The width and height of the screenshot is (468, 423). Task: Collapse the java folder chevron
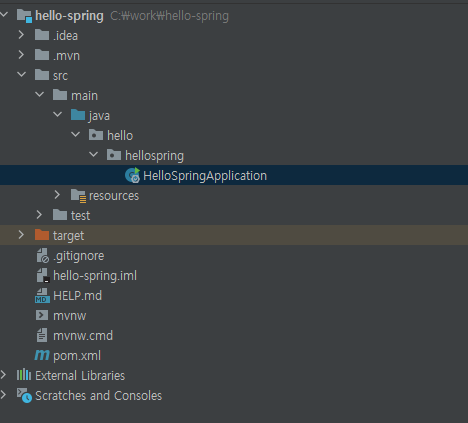pyautogui.click(x=58, y=114)
